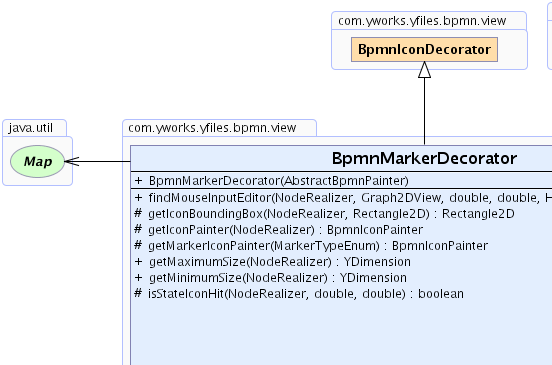Click the Map interface ellipse
The width and height of the screenshot is (552, 365).
click(x=38, y=162)
